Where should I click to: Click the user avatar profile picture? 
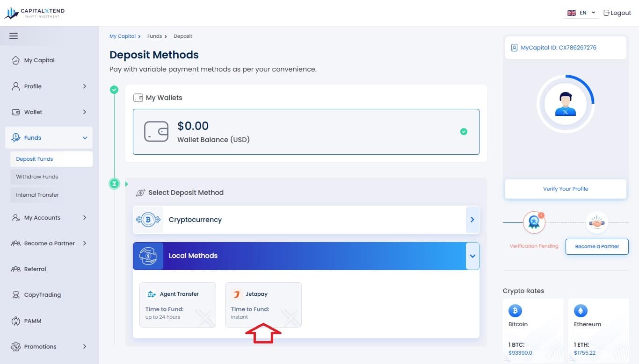pyautogui.click(x=566, y=103)
